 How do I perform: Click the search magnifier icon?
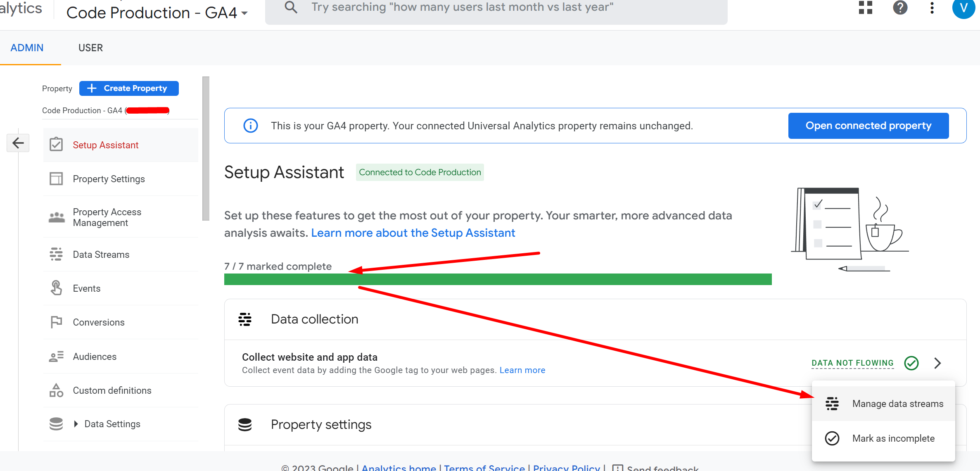(291, 7)
